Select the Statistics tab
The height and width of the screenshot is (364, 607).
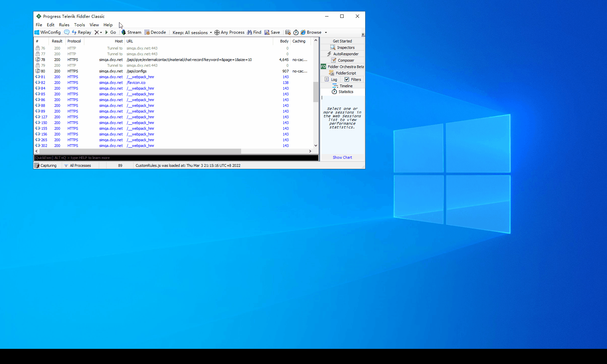point(342,92)
